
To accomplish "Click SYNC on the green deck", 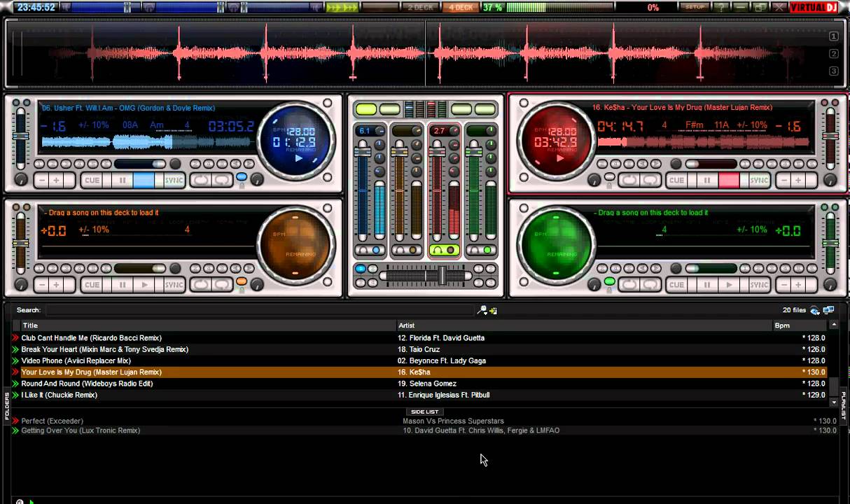I will click(759, 285).
